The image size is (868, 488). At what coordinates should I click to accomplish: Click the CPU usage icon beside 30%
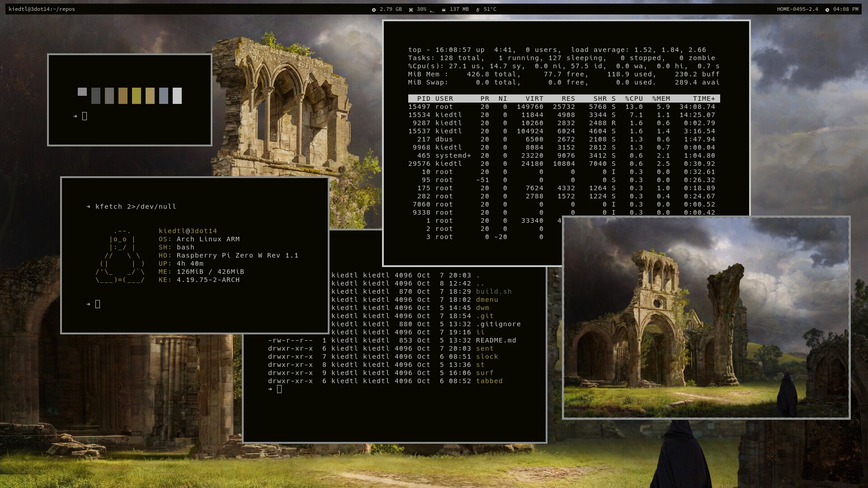tap(411, 9)
